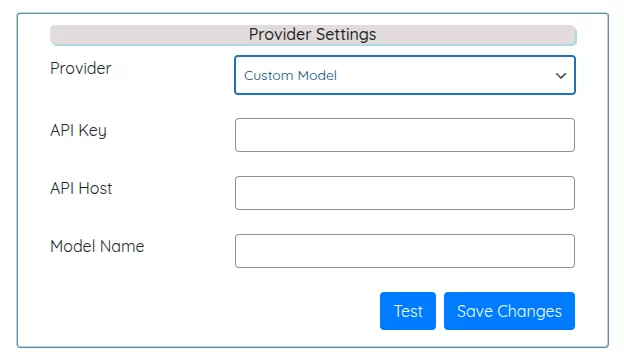
Task: Focus the Model Name input field
Action: pos(405,251)
